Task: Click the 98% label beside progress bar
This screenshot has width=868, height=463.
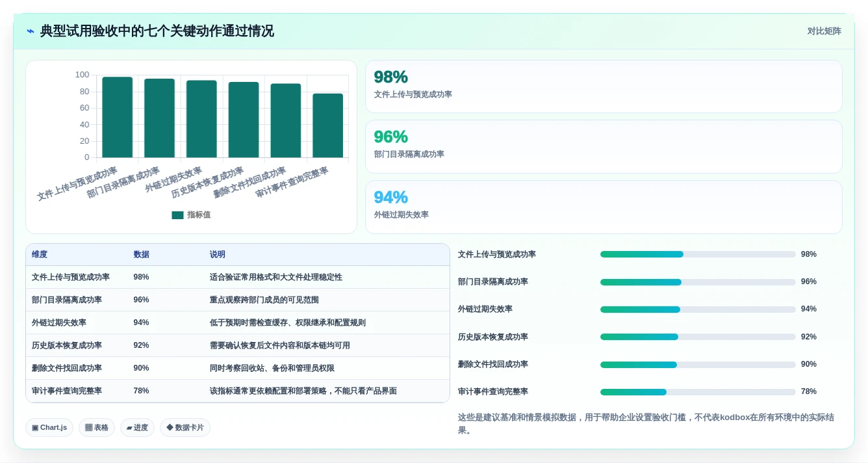Action: point(809,254)
